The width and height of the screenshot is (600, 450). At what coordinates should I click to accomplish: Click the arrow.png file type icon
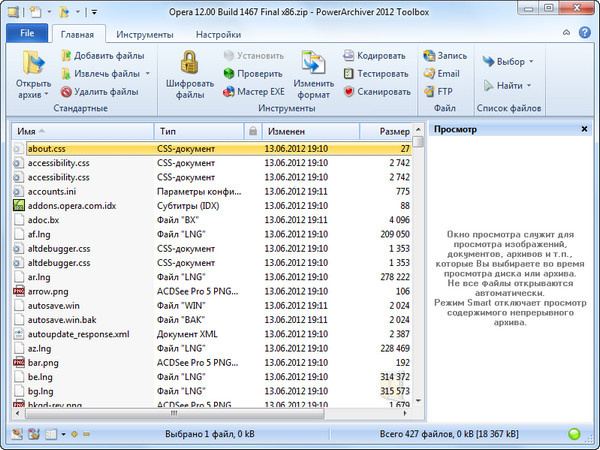[19, 291]
